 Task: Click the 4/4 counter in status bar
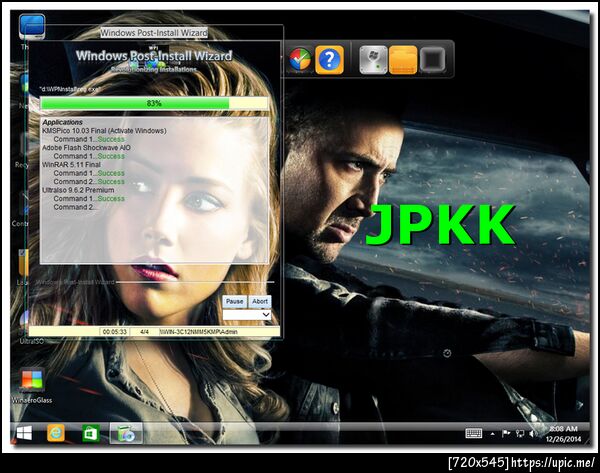tap(144, 332)
